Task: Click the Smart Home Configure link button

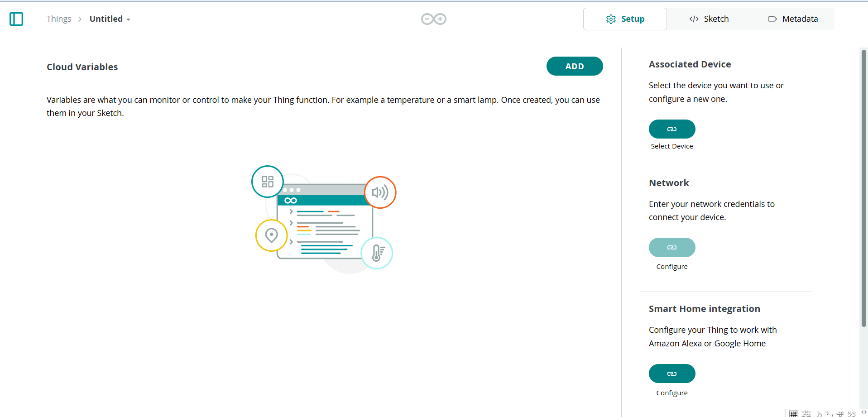Action: point(672,374)
